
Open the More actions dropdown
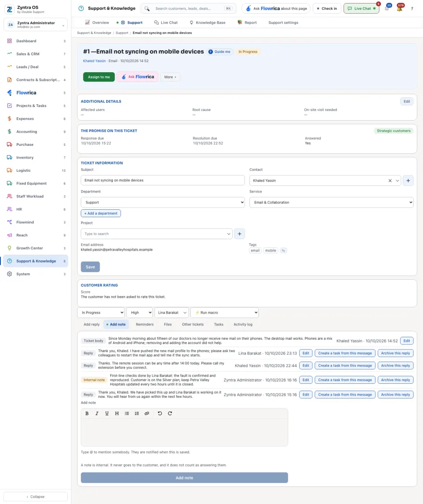[x=170, y=77]
